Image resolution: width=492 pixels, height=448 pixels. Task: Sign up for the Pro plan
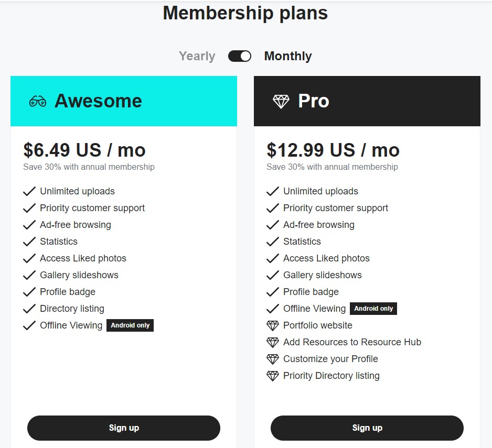click(367, 428)
